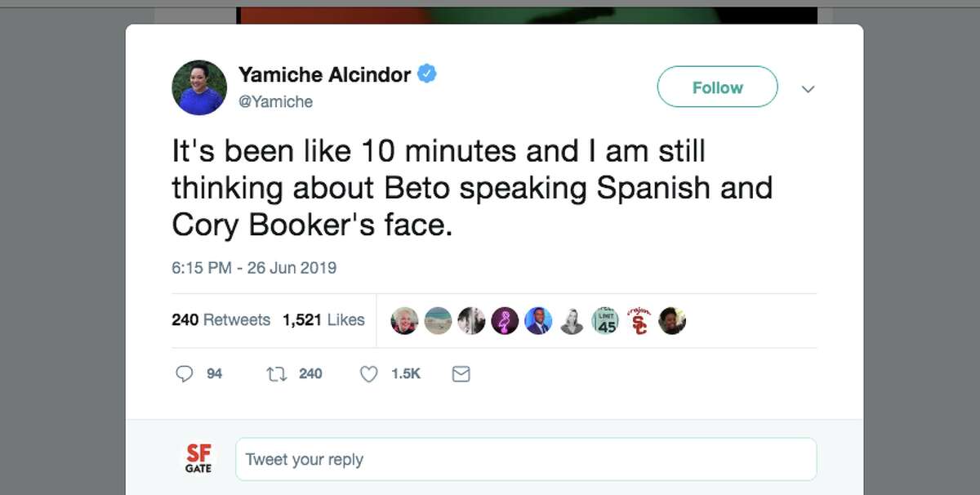The image size is (980, 495).
Task: Click the blue verified checkmark badge
Action: 425,74
